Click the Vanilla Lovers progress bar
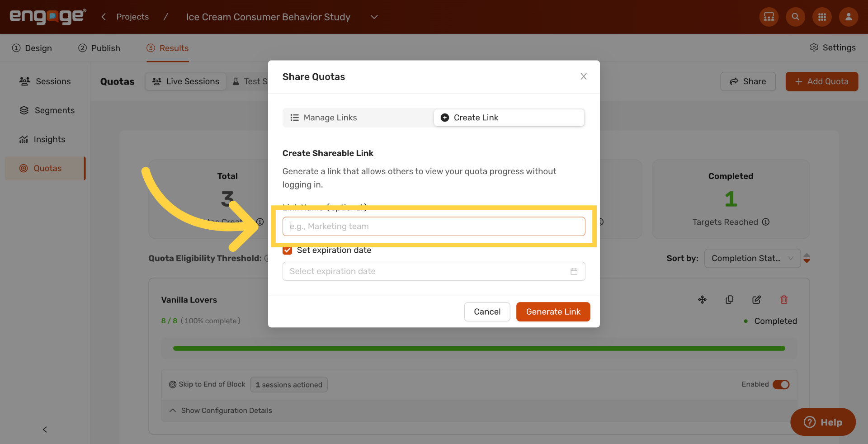868x444 pixels. click(x=479, y=349)
